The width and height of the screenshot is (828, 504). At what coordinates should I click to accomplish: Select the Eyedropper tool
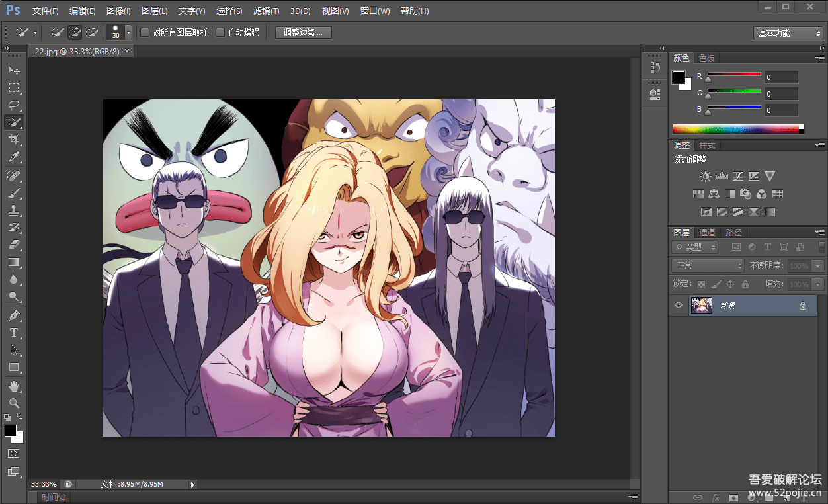(x=13, y=157)
